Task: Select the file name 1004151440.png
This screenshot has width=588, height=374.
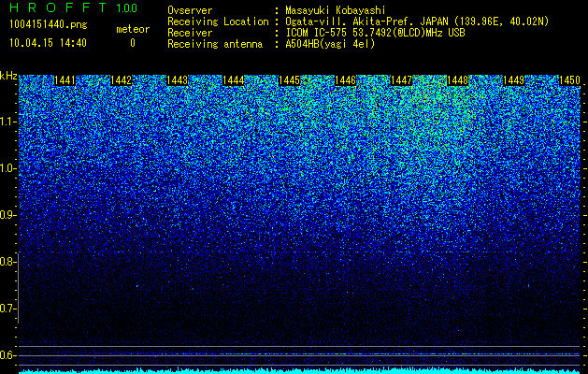Action: (49, 24)
